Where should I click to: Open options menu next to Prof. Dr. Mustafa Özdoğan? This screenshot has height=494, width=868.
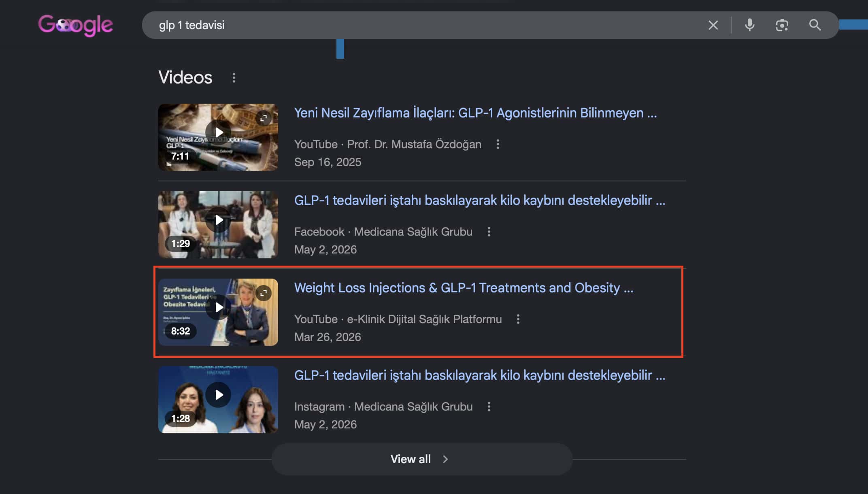[x=498, y=144]
